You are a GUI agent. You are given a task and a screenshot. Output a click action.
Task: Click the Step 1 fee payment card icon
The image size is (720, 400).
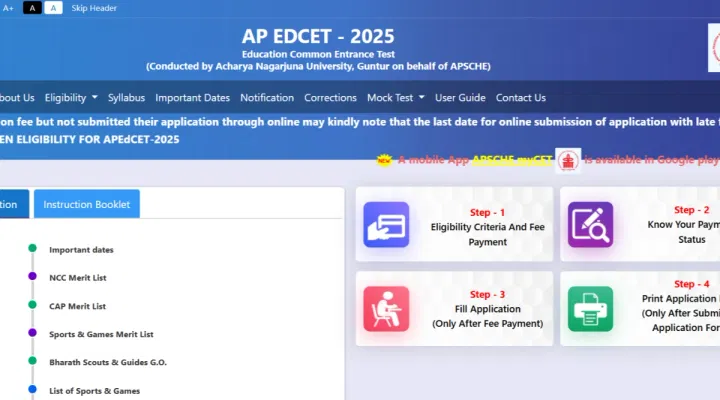click(x=386, y=224)
